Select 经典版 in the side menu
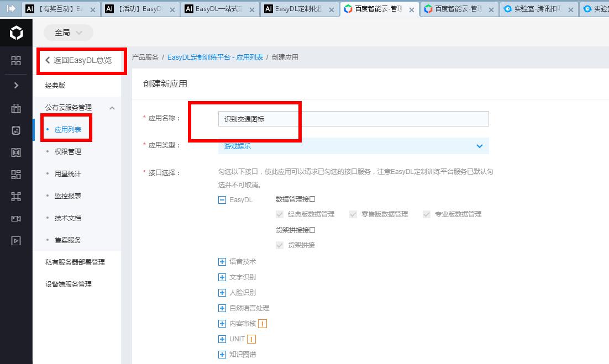The height and width of the screenshot is (364, 609). point(55,86)
